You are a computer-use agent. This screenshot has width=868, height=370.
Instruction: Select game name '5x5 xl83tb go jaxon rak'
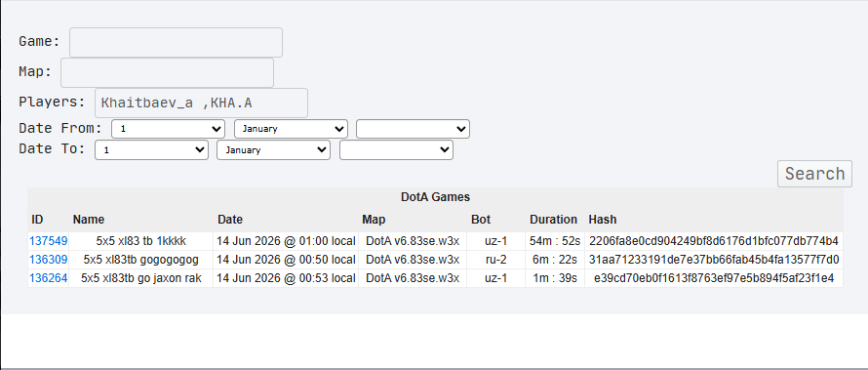[141, 278]
